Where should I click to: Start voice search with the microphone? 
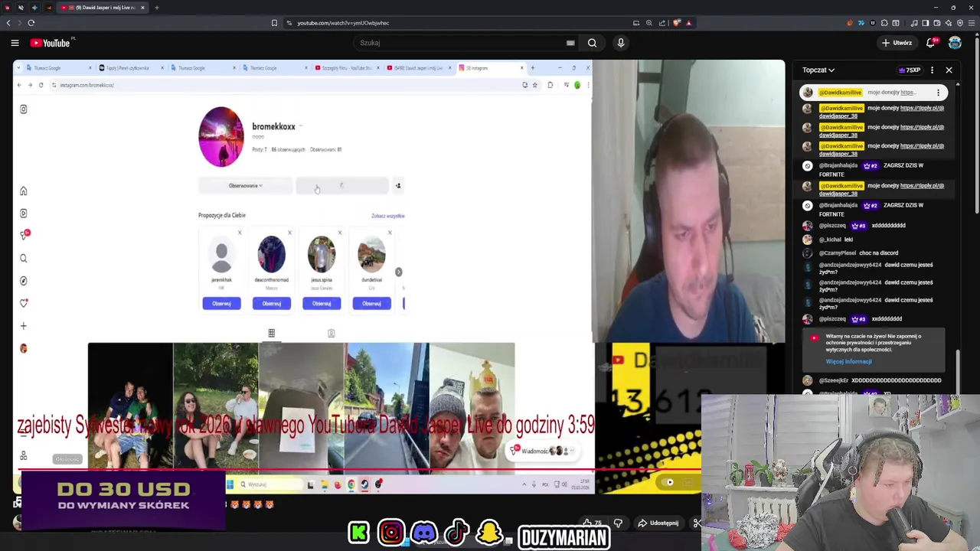(621, 43)
